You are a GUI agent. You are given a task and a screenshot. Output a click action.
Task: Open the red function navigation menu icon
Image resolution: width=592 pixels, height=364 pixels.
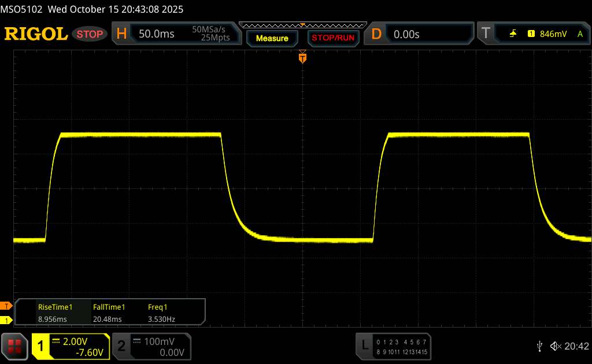pyautogui.click(x=15, y=346)
